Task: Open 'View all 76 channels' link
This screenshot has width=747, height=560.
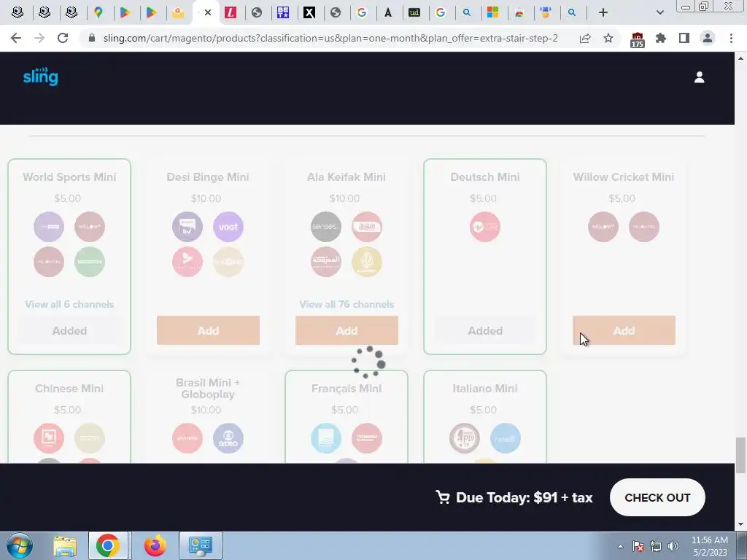Action: pyautogui.click(x=347, y=304)
